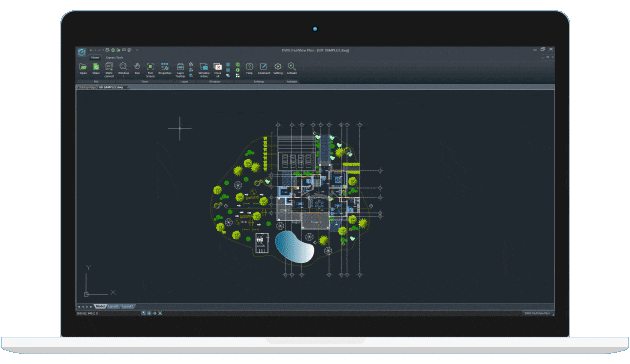The image size is (630, 364).
Task: Click the Share icon in ribbon
Action: [x=96, y=68]
